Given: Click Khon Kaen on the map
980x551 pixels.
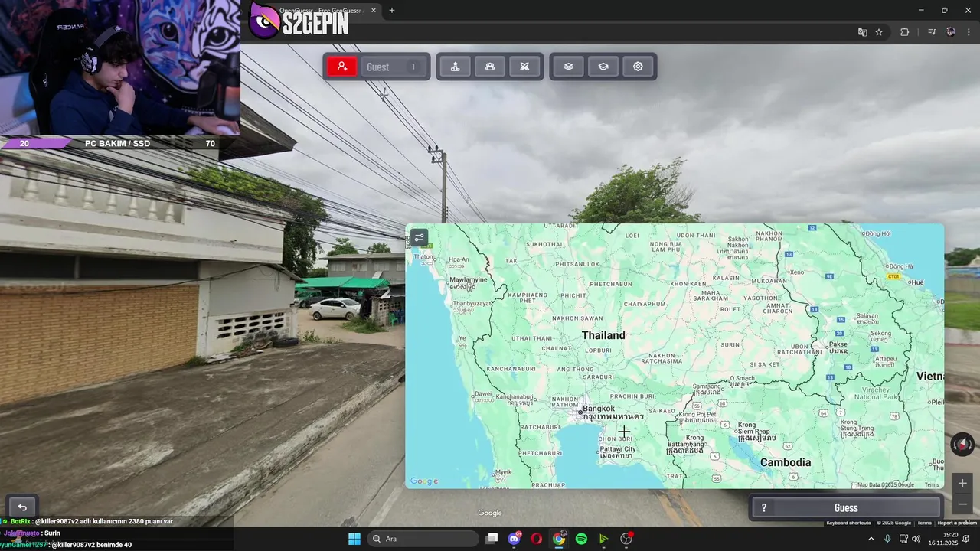Looking at the screenshot, I should [689, 284].
